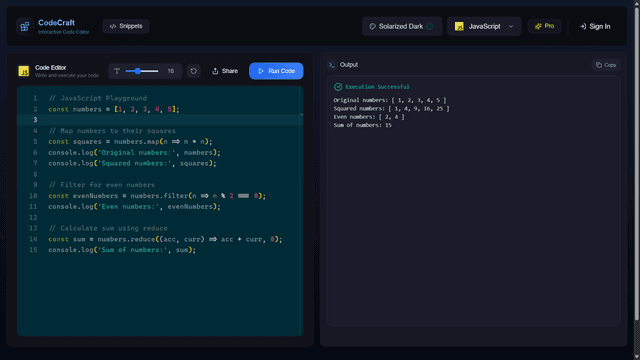Image resolution: width=640 pixels, height=360 pixels.
Task: Click the terminal icon beside Output
Action: [332, 65]
